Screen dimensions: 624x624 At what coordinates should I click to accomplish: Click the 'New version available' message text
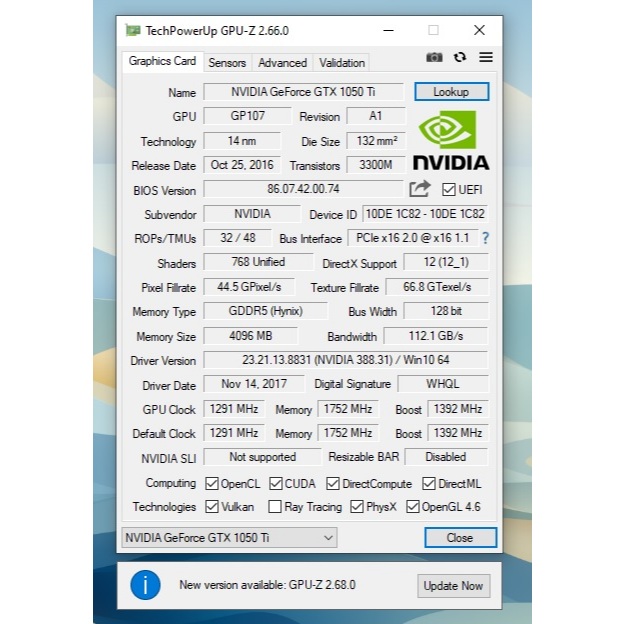[x=267, y=585]
